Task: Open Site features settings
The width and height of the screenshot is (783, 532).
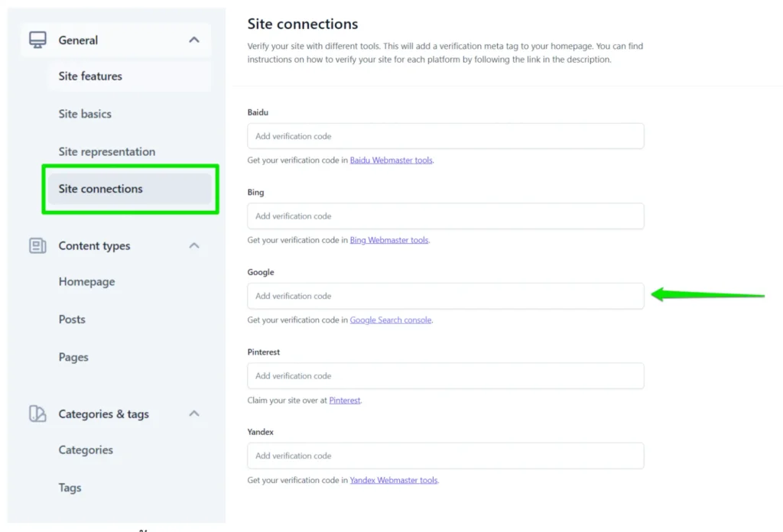Action: (90, 76)
